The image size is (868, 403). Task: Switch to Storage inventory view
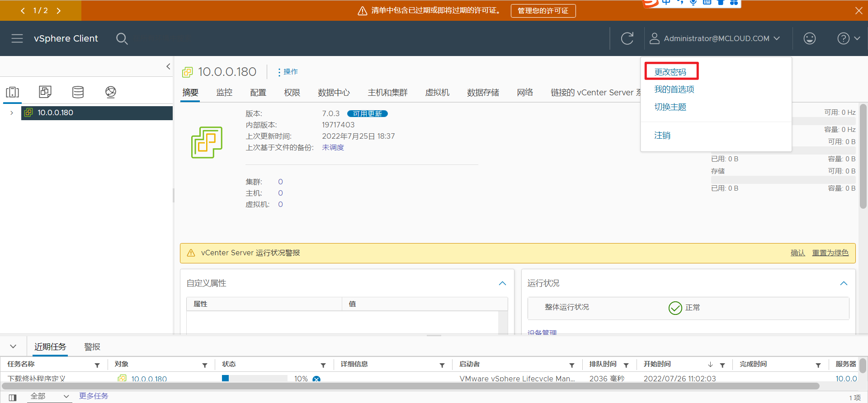pyautogui.click(x=78, y=92)
